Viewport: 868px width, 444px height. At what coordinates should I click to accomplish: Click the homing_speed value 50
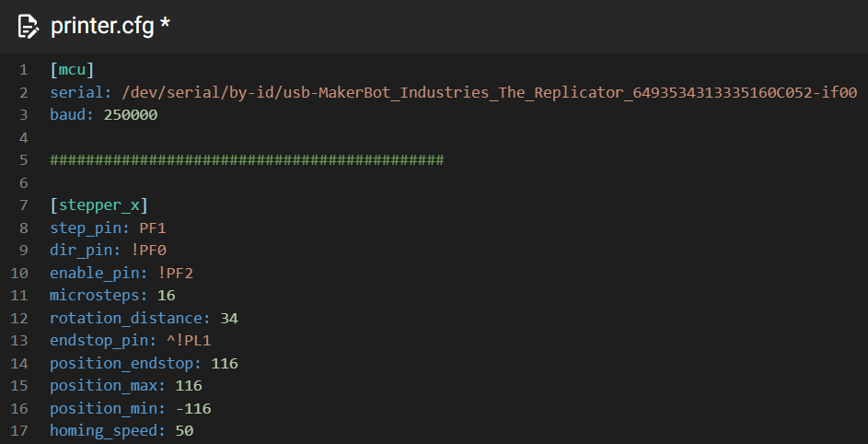pyautogui.click(x=184, y=430)
